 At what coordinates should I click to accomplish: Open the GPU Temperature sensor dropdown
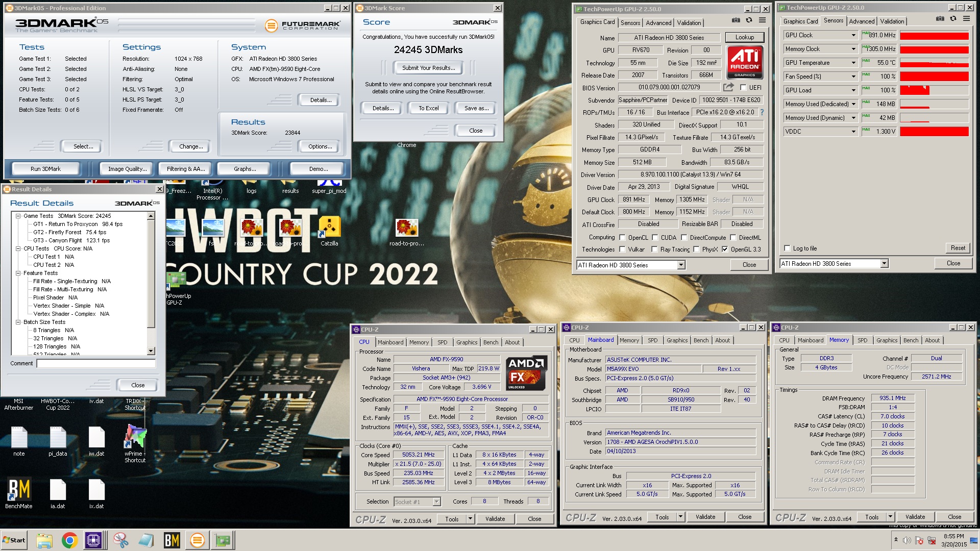click(853, 63)
